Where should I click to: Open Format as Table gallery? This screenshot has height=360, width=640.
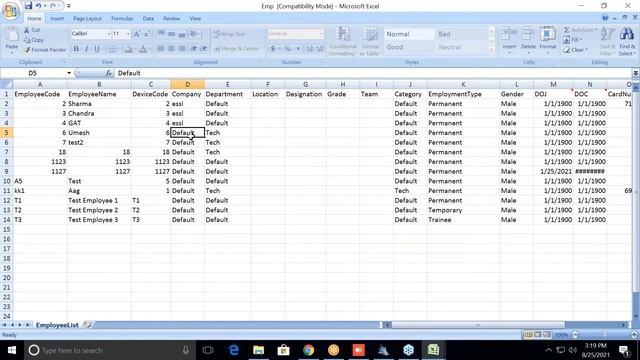[370, 41]
